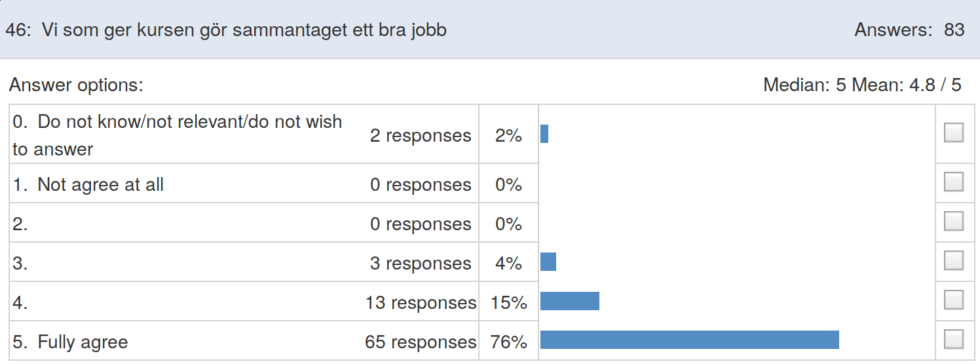This screenshot has height=364, width=980.
Task: Click the '1. Not agree at all' label
Action: tap(88, 184)
